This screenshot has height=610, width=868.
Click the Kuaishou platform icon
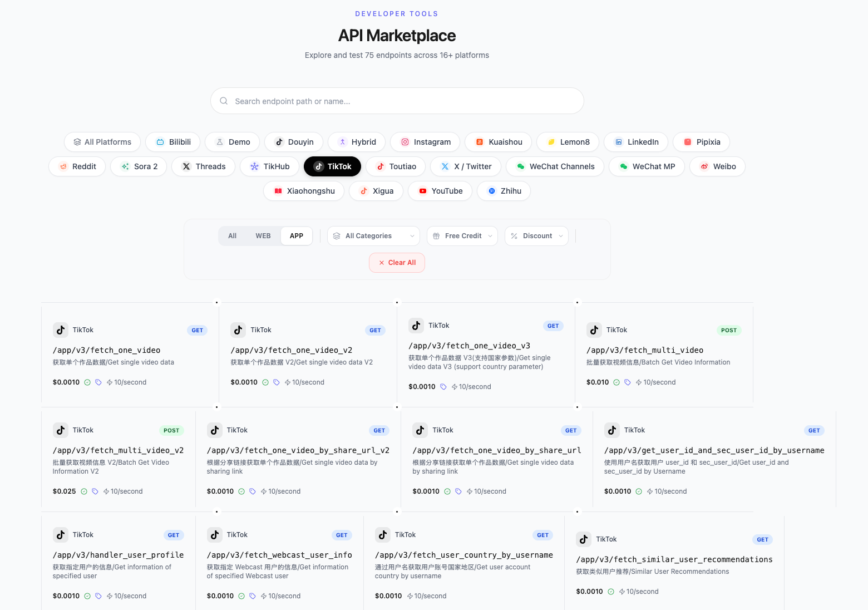[x=480, y=142]
